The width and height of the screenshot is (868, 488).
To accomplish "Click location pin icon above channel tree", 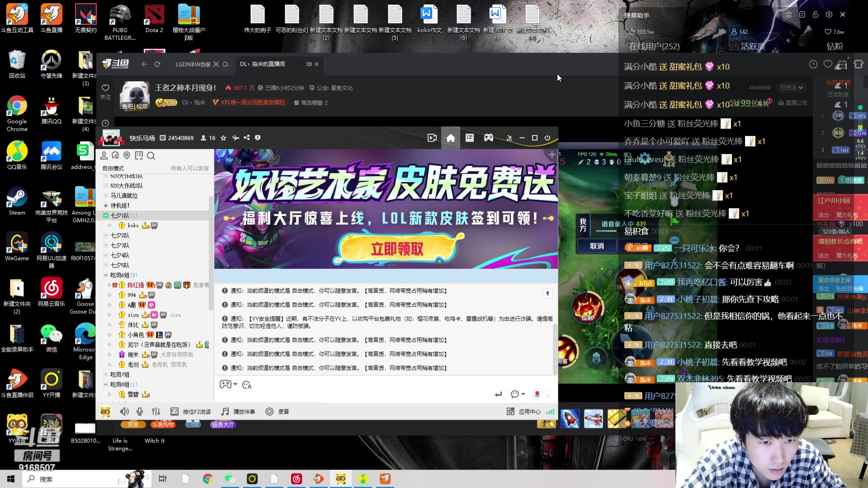I will 127,155.
